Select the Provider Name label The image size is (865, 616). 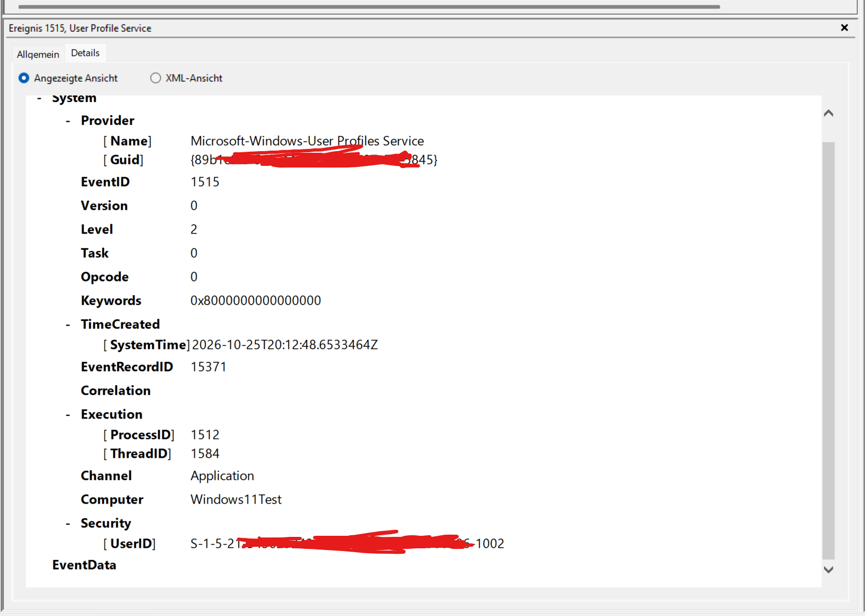click(x=127, y=141)
